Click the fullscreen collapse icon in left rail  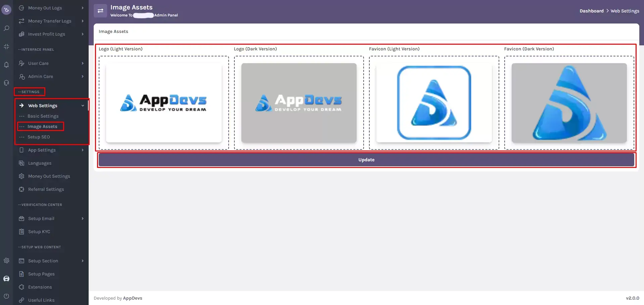click(x=6, y=46)
